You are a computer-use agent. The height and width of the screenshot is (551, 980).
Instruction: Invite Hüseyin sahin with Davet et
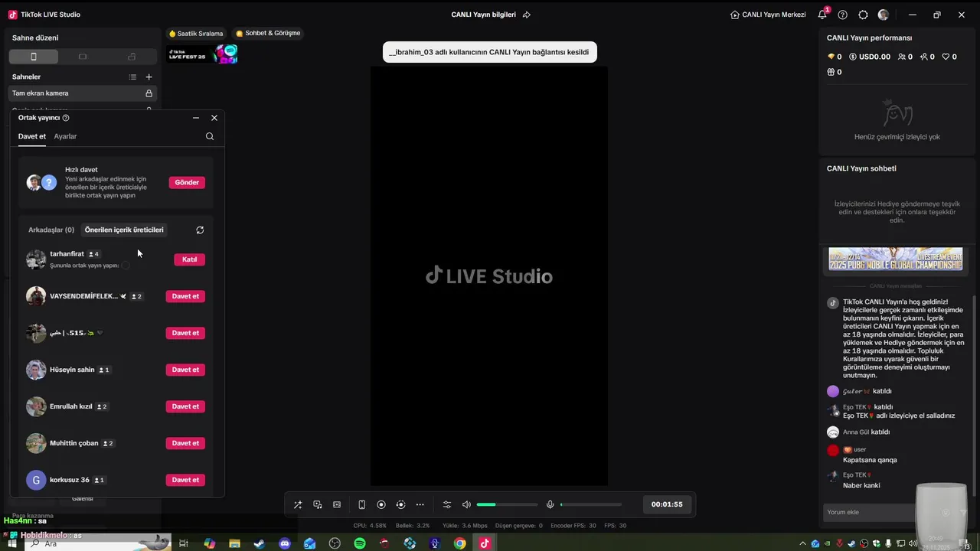pos(185,370)
